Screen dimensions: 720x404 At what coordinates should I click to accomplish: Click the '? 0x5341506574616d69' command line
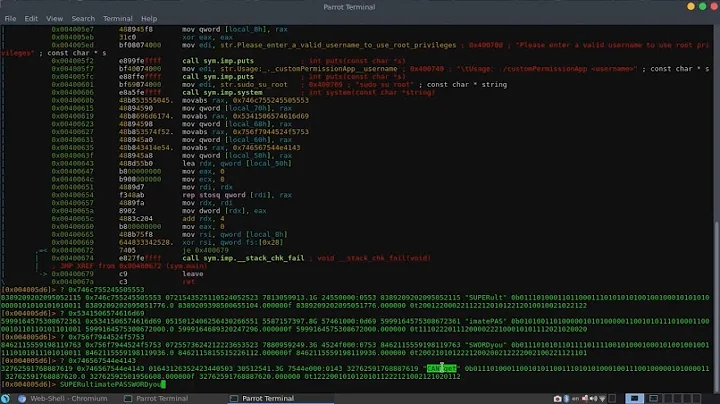click(102, 313)
